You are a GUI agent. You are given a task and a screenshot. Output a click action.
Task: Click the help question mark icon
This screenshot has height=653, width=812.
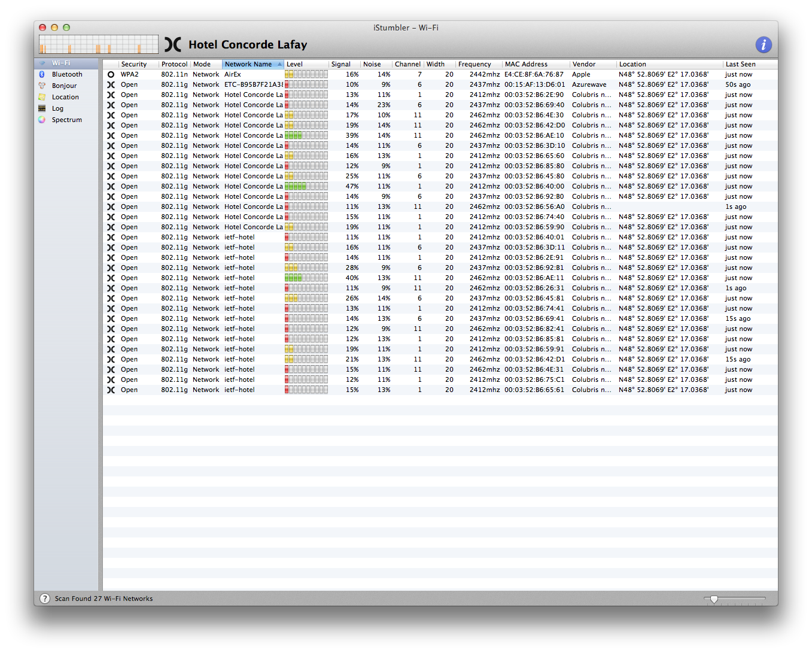45,599
